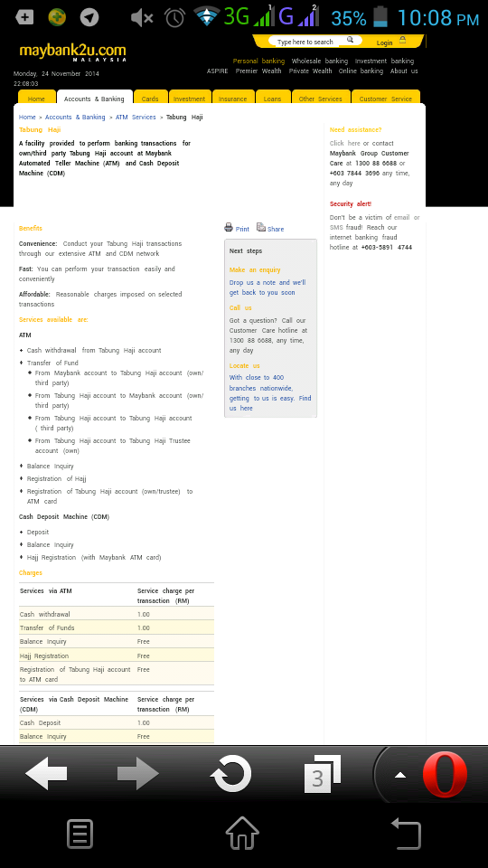This screenshot has width=488, height=868.
Task: Open Opera tabs switcher showing 3
Action: click(323, 774)
